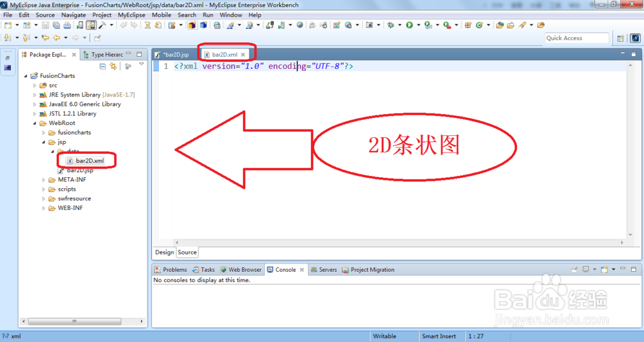Switch to the *bar2D.jsp editor tab

tap(172, 55)
